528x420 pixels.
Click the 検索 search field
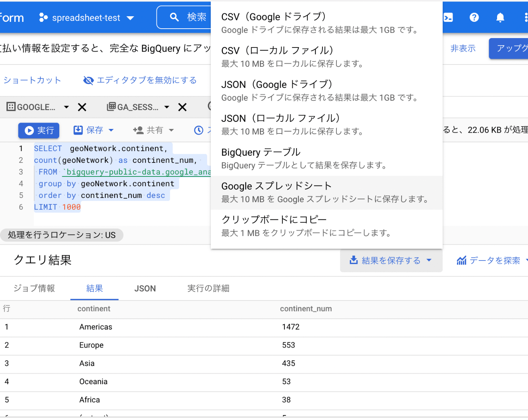tap(184, 17)
